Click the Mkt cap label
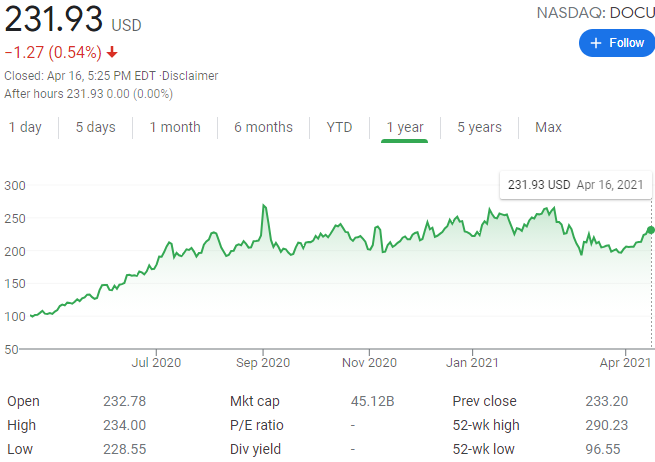Screen dimensions: 655x462 tap(254, 401)
